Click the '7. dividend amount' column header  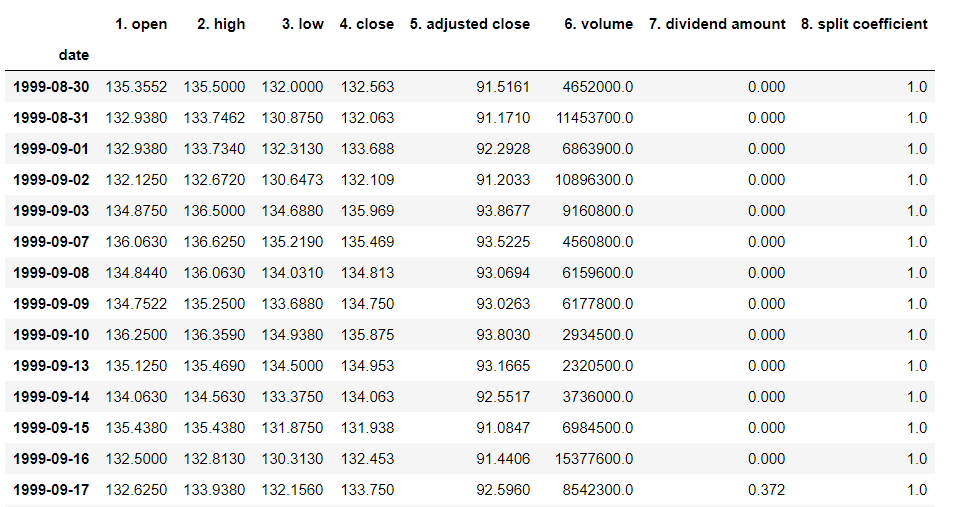click(x=717, y=24)
